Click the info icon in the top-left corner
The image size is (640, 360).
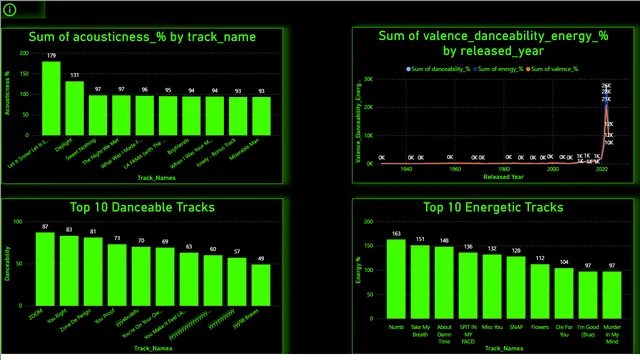click(x=9, y=10)
